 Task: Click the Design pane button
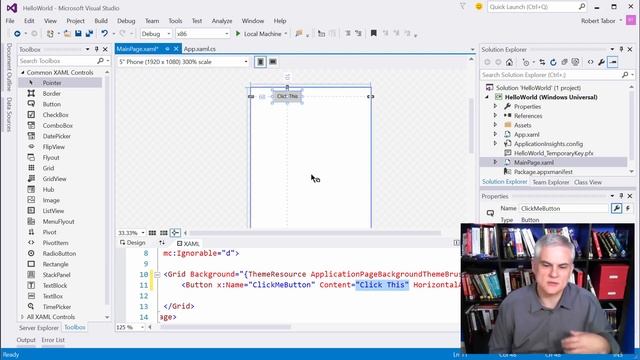[133, 243]
